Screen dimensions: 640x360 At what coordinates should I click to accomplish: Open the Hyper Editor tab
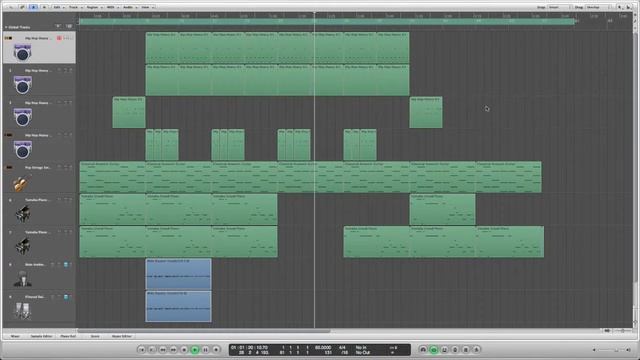[x=122, y=336]
